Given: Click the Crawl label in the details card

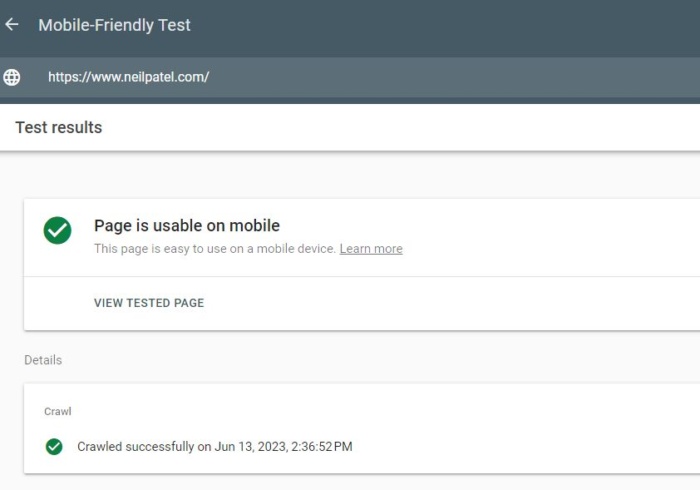Looking at the screenshot, I should coord(58,411).
